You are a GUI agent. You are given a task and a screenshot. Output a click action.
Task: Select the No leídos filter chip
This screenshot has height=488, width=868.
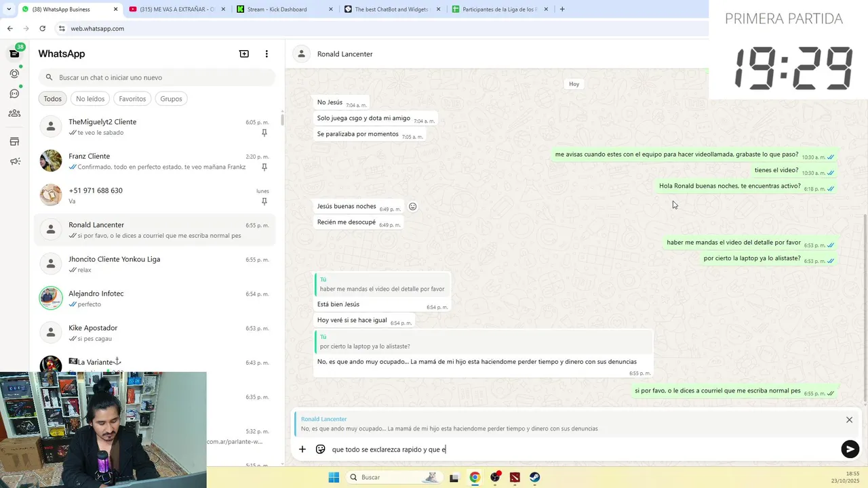[x=90, y=98]
